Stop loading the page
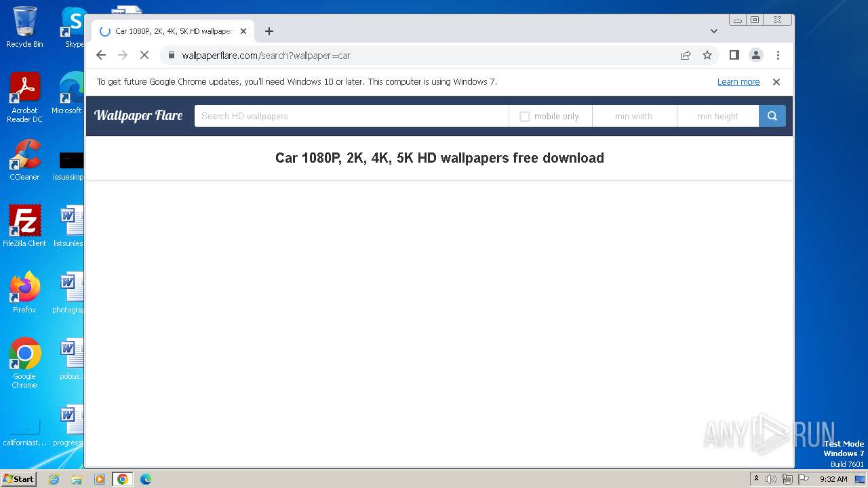Viewport: 868px width, 488px height. click(144, 56)
